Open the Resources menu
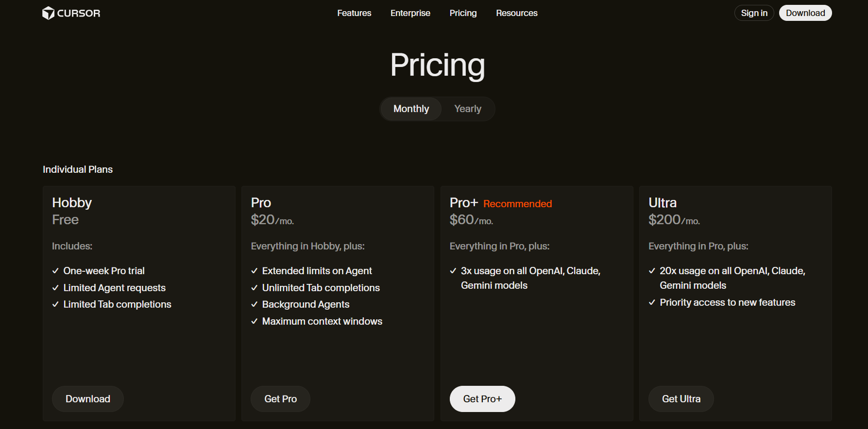Viewport: 868px width, 429px height. point(516,13)
